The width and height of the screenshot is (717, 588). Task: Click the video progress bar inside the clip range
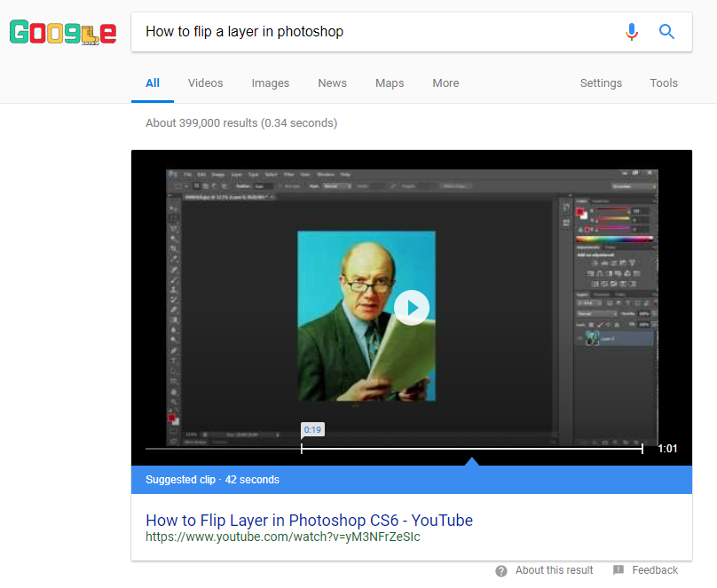472,449
